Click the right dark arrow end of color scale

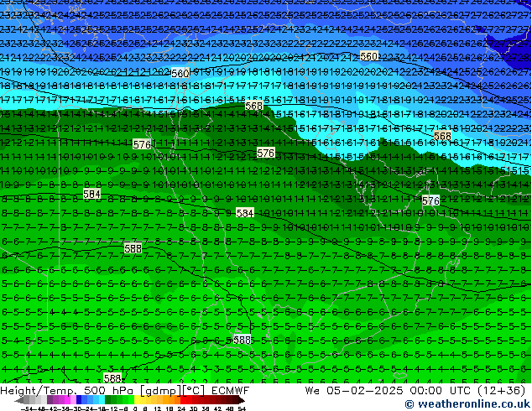coord(242,400)
